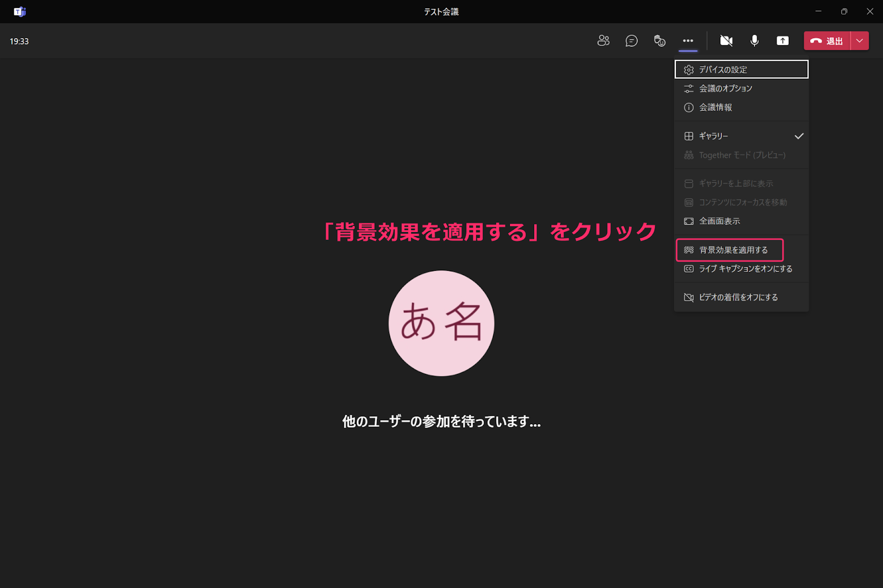Click the background effects icon in menu
The image size is (883, 588).
[x=689, y=250]
